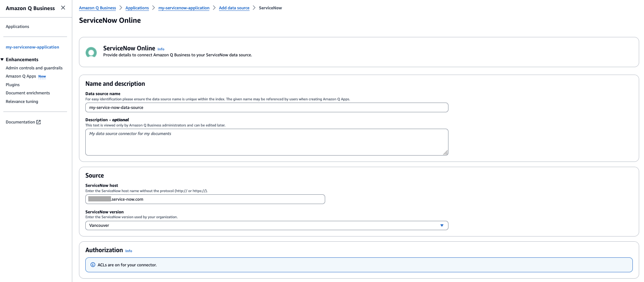
Task: Click the 'Description - optional' field label
Action: click(107, 120)
